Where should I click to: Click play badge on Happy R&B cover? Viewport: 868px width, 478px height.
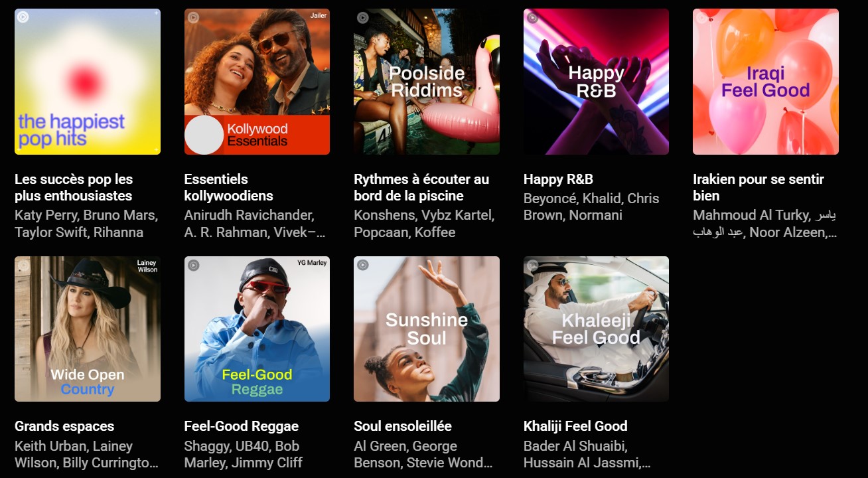point(532,17)
